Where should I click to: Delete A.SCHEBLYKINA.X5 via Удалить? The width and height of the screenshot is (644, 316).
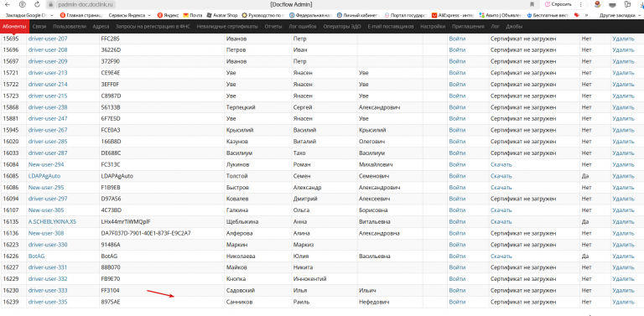(x=623, y=221)
